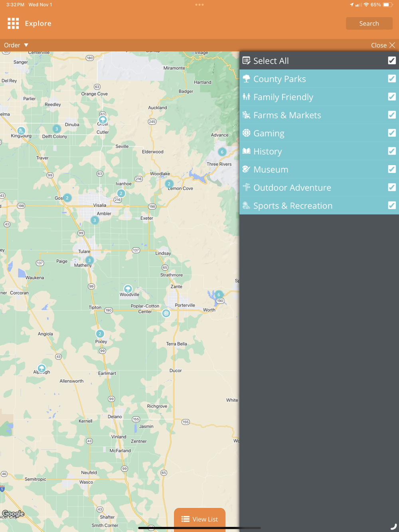This screenshot has width=399, height=532.
Task: Select Outdoor Adventure category label
Action: (292, 188)
